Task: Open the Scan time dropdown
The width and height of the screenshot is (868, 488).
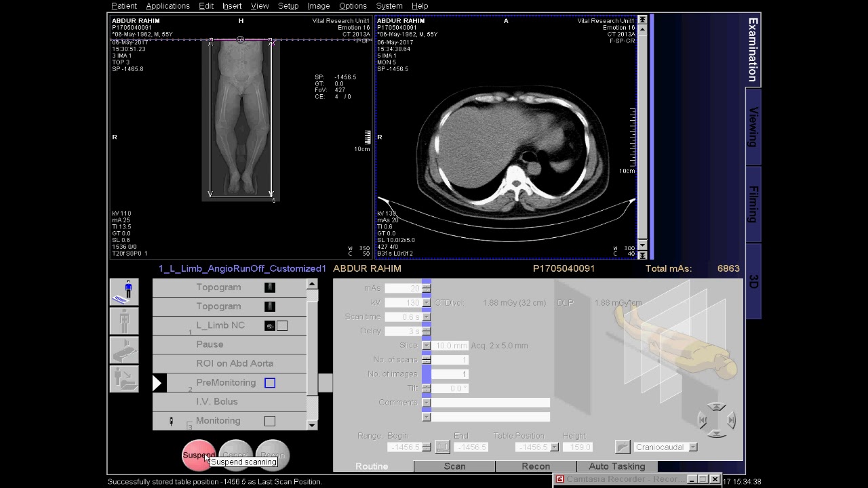Action: pos(426,317)
